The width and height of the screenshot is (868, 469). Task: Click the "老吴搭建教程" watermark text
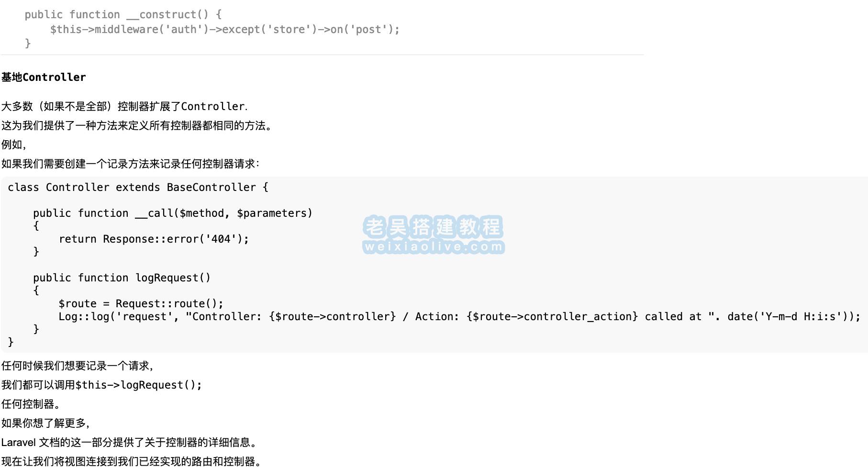pyautogui.click(x=433, y=227)
